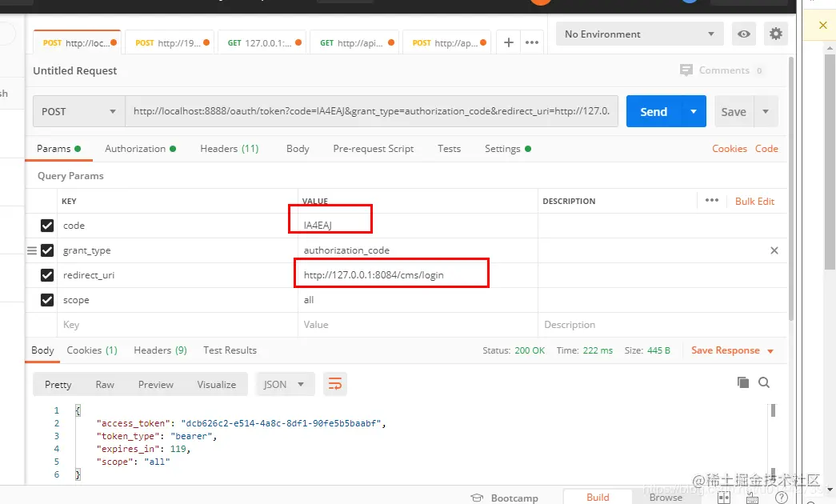Viewport: 836px width, 504px height.
Task: Search within the response body
Action: [x=764, y=382]
